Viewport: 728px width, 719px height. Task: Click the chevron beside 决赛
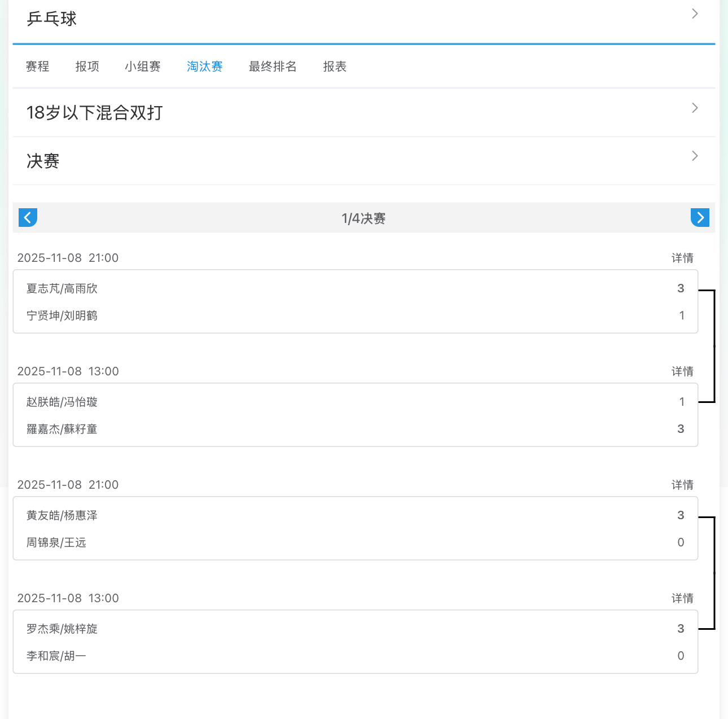coord(694,156)
